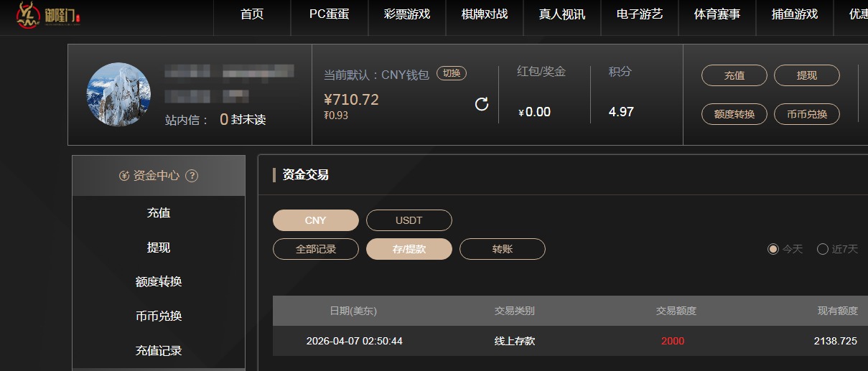Switch to the USDT currency tab
This screenshot has height=371, width=868.
(x=409, y=220)
